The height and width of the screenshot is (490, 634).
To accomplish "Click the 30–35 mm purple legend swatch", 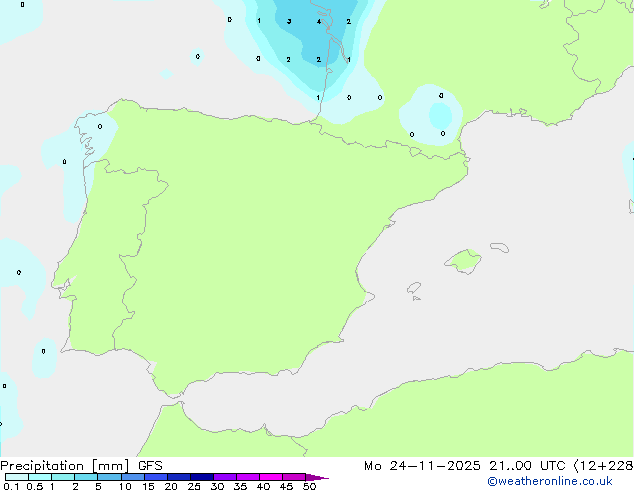I will pos(225,477).
